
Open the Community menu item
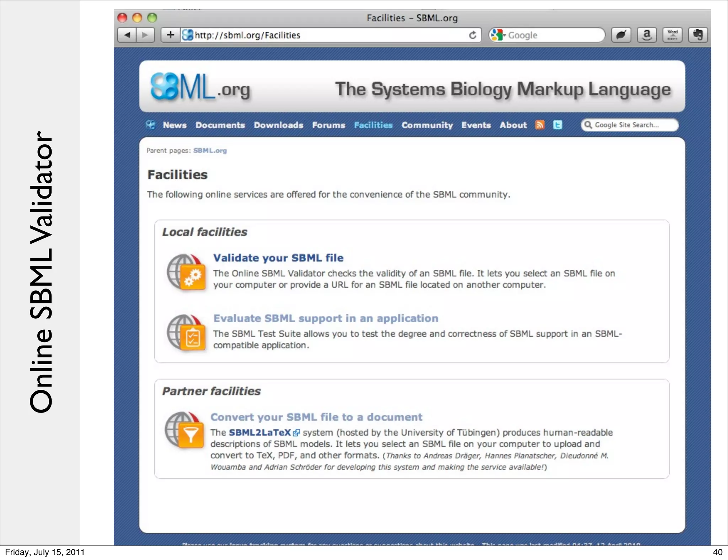coord(427,125)
